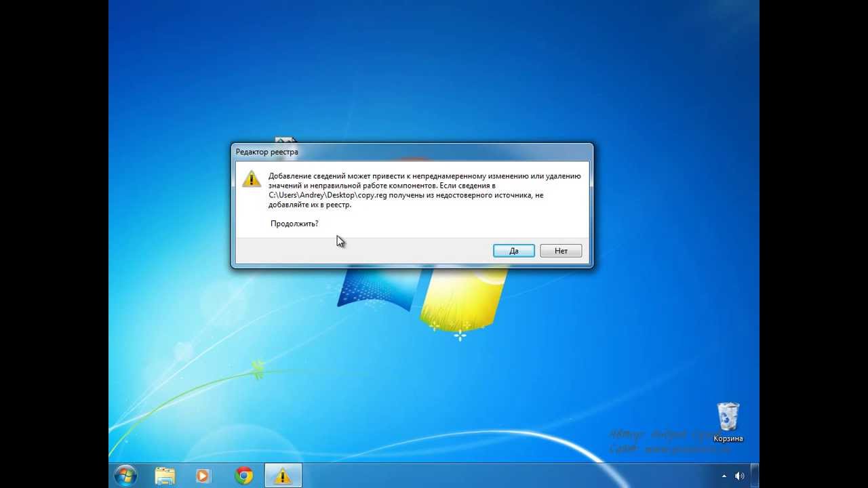Launch Windows Explorer from the taskbar
Viewport: 868px width, 488px height.
(x=165, y=476)
